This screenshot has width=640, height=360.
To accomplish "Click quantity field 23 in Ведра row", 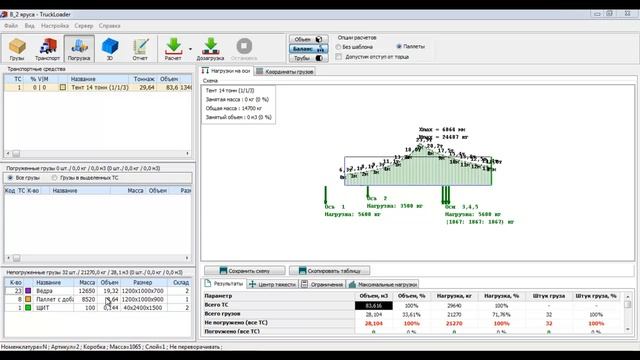I will (x=14, y=291).
